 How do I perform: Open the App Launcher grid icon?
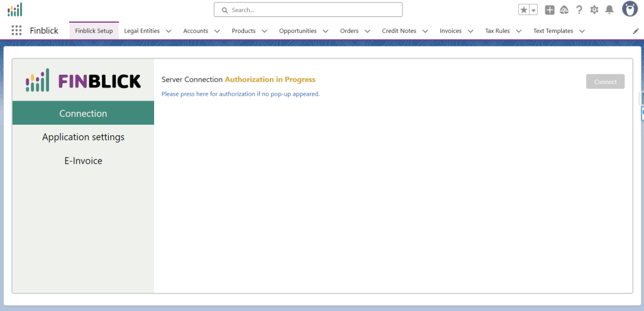(x=16, y=31)
